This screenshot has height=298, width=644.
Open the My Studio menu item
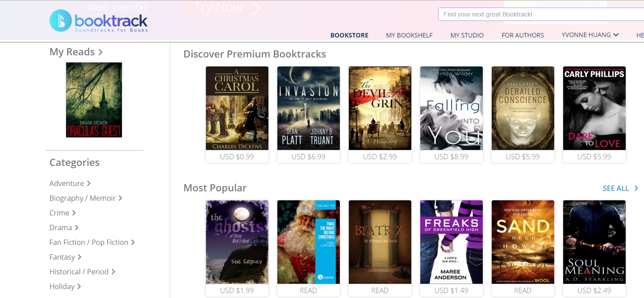tap(467, 35)
